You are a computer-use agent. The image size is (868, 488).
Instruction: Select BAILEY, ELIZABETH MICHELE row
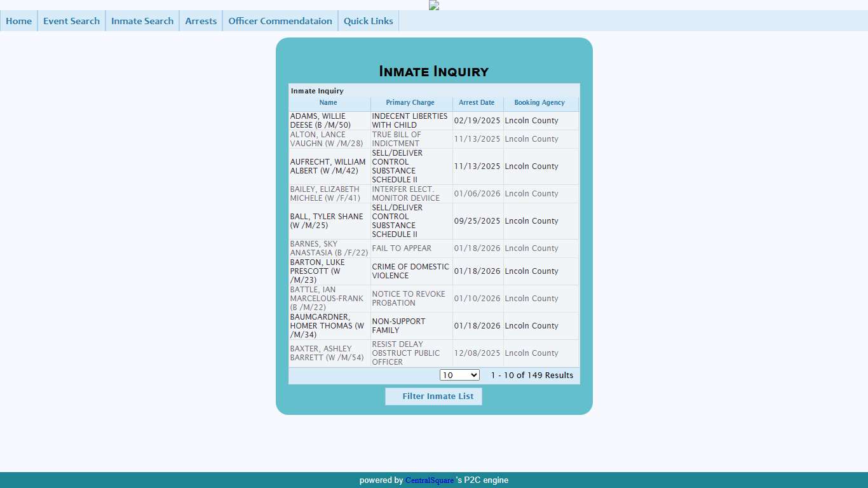point(328,194)
